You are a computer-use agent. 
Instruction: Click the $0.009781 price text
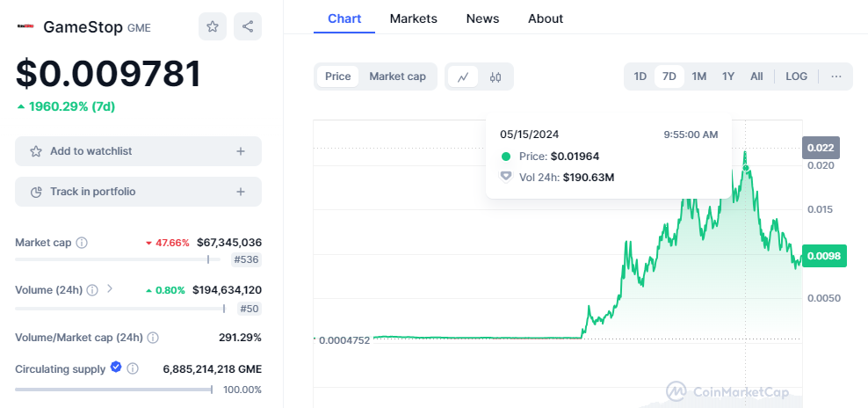coord(108,74)
